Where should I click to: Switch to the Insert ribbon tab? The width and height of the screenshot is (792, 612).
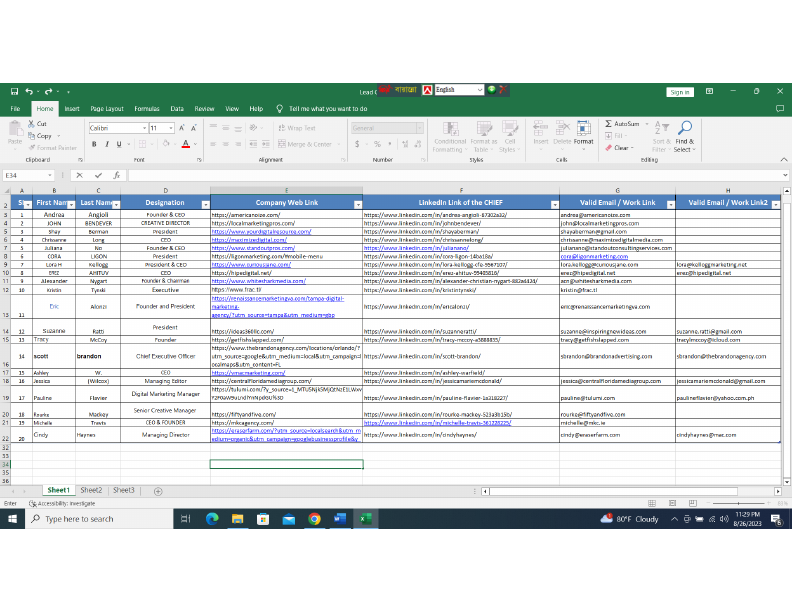click(72, 109)
